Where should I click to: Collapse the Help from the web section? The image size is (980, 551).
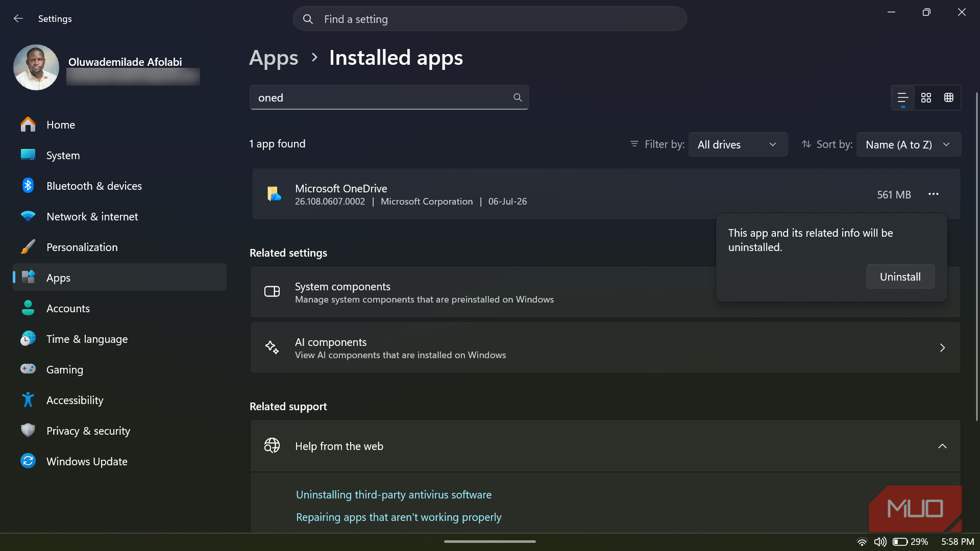pyautogui.click(x=942, y=446)
